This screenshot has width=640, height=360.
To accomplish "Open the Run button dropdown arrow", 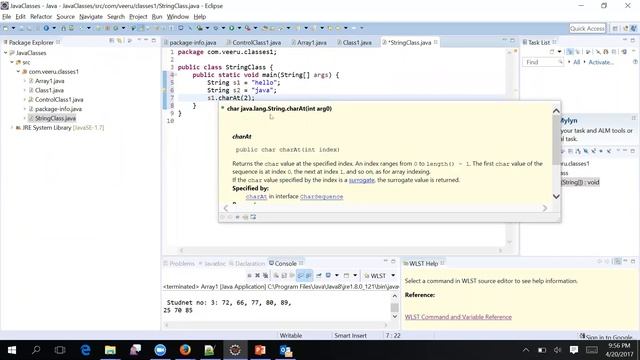I will coord(239,28).
